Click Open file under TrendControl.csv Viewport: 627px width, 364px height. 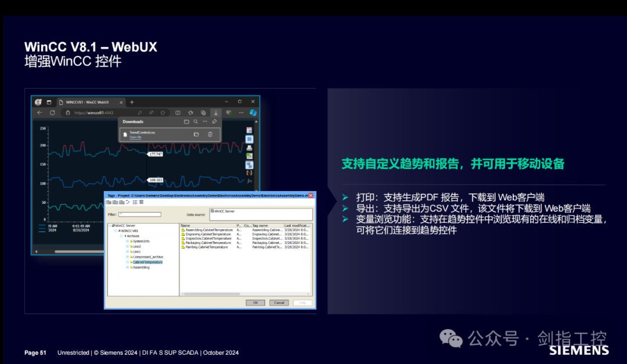(x=135, y=138)
